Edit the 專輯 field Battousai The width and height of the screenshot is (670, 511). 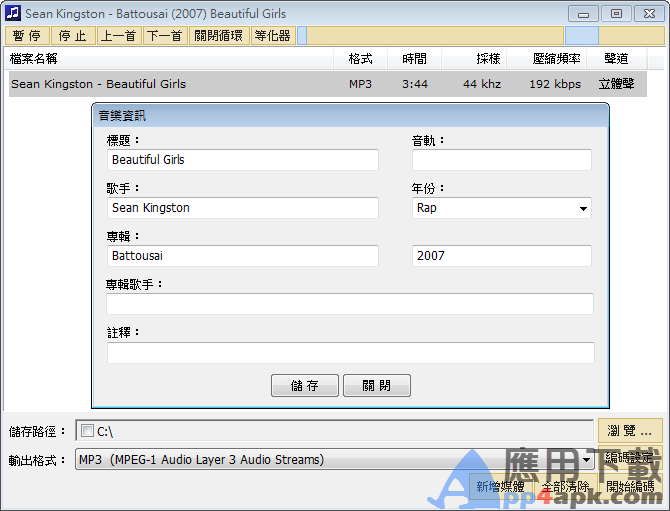tap(243, 256)
